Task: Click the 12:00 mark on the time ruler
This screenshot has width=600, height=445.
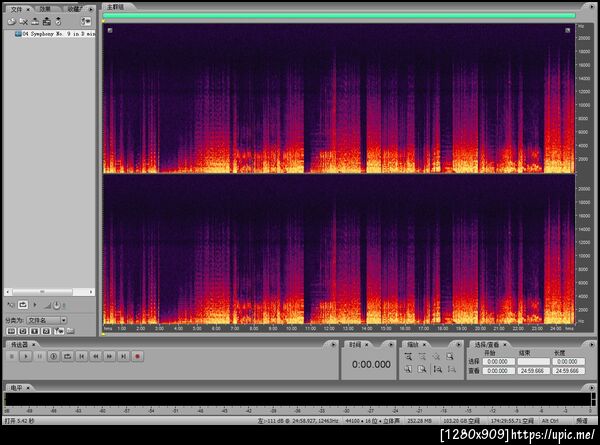Action: point(329,329)
